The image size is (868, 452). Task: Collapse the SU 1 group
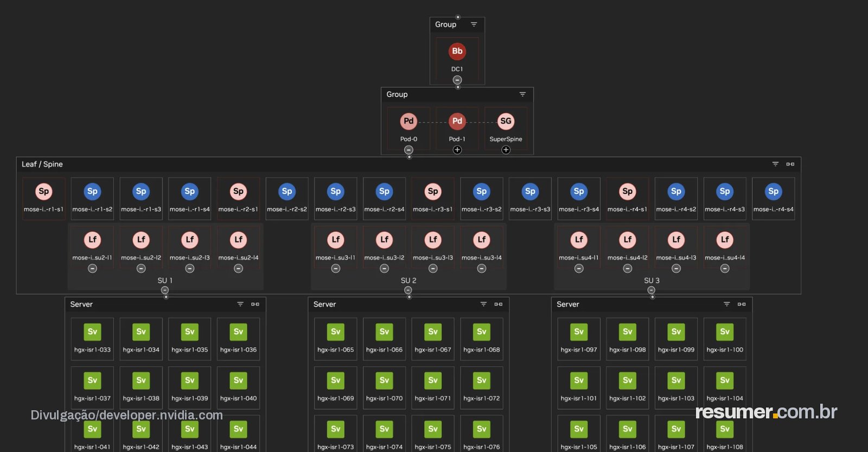(165, 290)
